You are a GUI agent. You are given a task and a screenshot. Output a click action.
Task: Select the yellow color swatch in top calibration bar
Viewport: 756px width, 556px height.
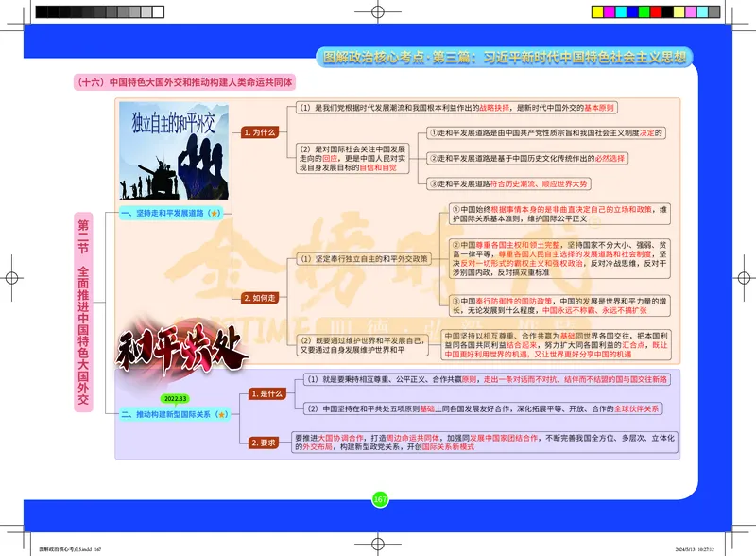(597, 11)
